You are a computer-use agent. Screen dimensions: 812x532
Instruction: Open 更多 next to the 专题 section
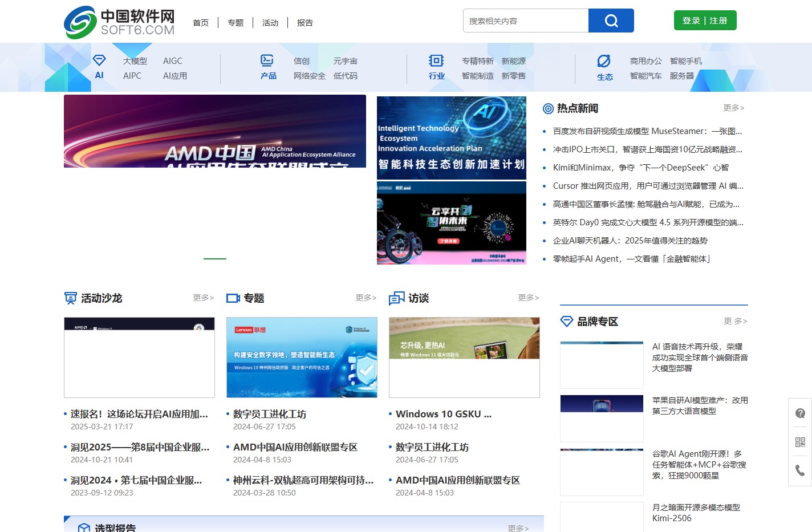366,298
